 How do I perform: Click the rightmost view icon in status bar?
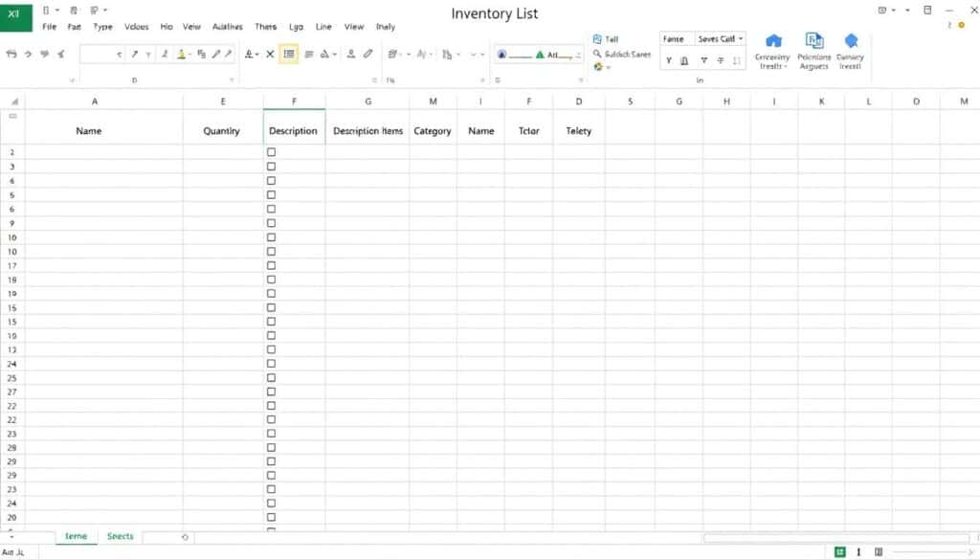tap(879, 552)
